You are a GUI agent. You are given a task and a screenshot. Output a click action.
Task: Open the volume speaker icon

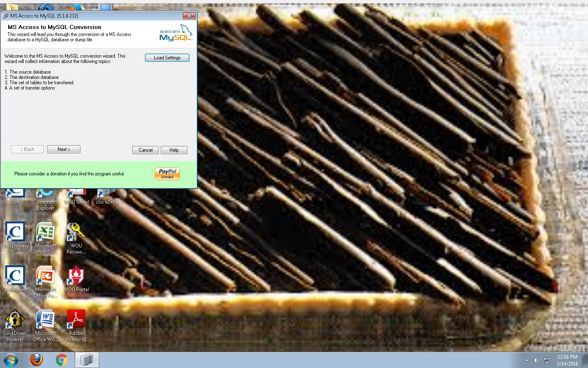click(x=537, y=360)
